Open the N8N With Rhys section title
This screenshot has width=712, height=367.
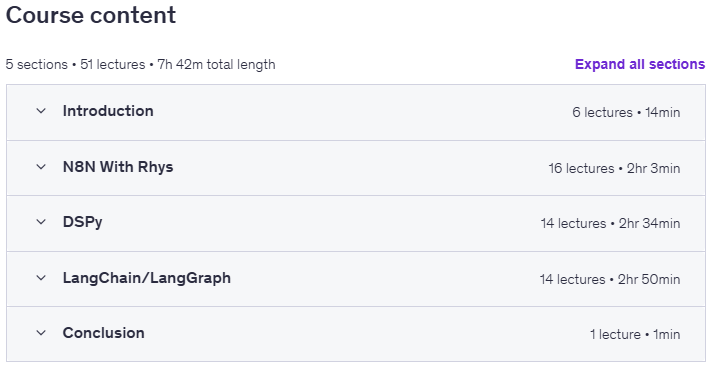[118, 167]
